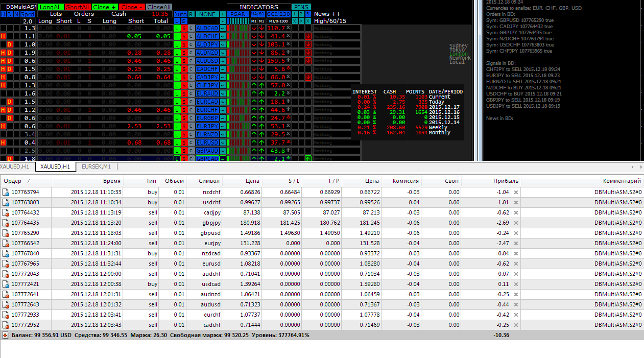644x358 pixels.
Task: Click PSAR bar strip under PSAR header
Action: click(x=238, y=21)
